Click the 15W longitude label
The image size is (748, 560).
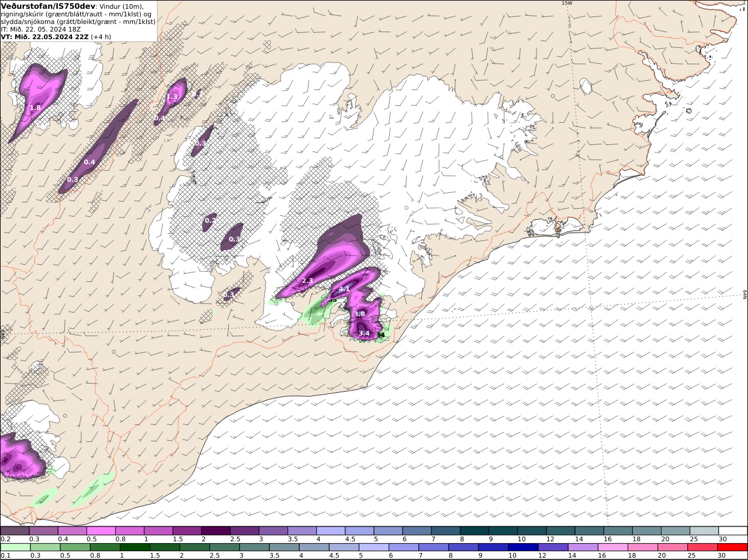[566, 3]
